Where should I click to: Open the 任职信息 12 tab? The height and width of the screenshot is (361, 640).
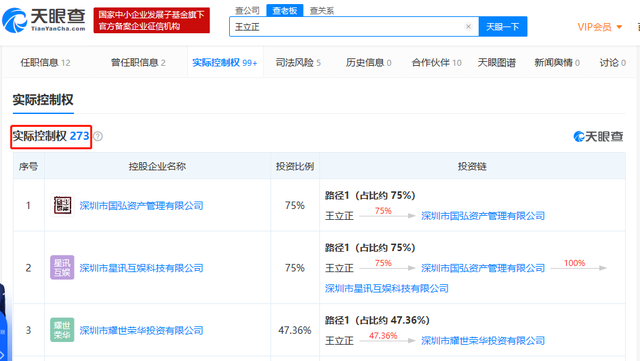(x=45, y=62)
